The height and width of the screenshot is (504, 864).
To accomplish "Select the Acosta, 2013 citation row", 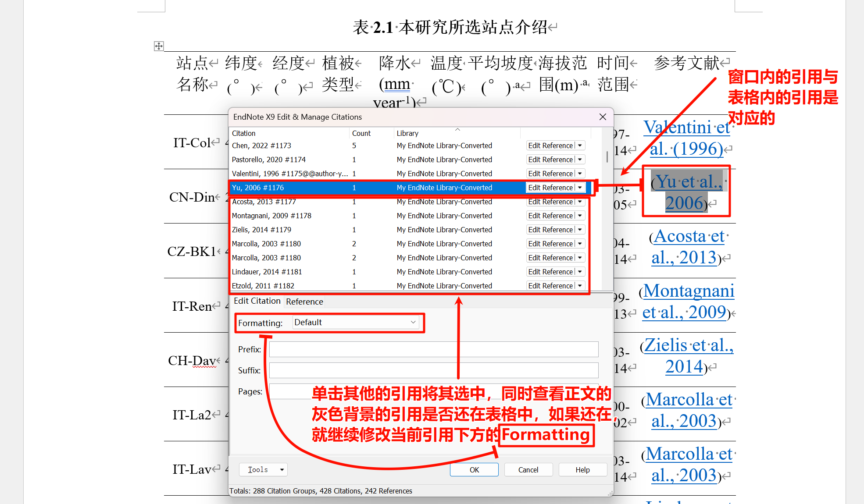I will click(307, 202).
